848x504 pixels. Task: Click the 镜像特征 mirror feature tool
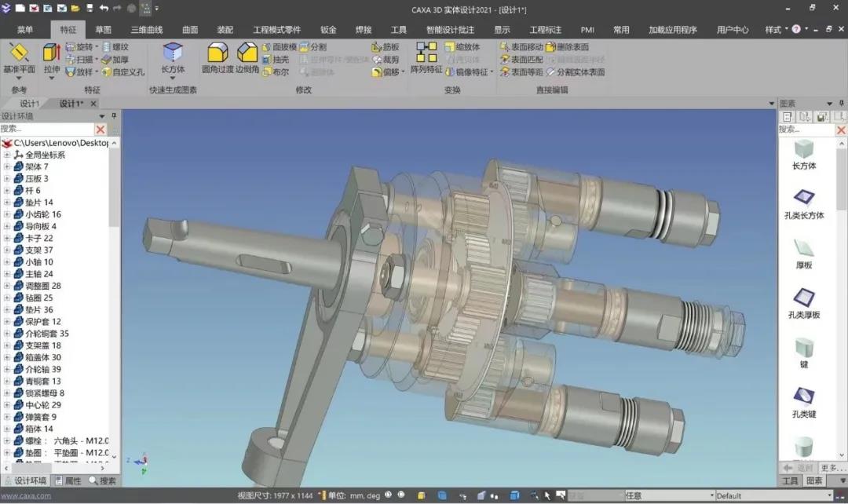[466, 71]
